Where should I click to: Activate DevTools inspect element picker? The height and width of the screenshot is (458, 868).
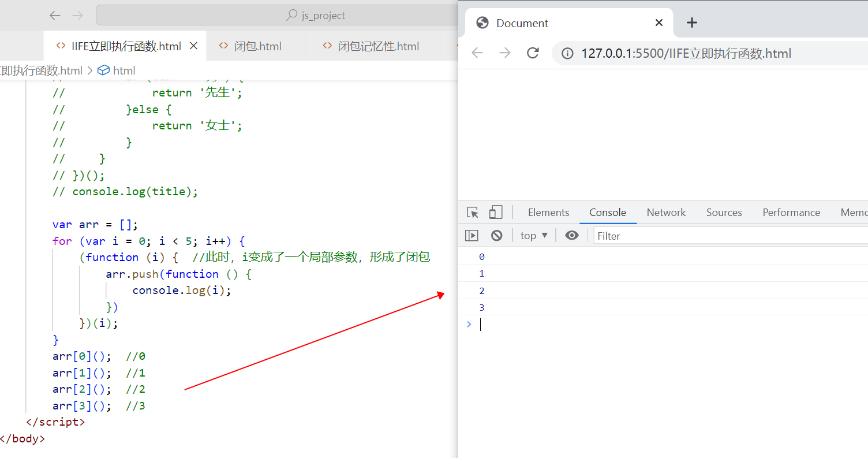point(473,213)
